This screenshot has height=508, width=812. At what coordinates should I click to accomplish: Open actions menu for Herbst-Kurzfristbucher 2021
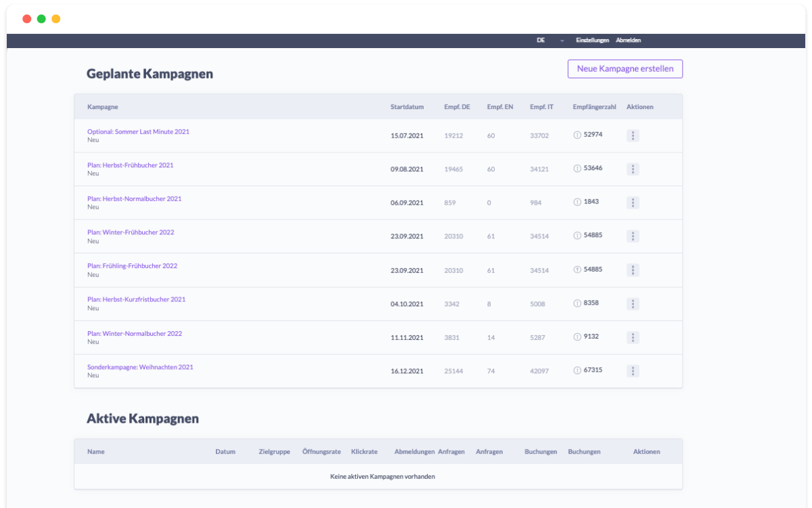click(633, 303)
